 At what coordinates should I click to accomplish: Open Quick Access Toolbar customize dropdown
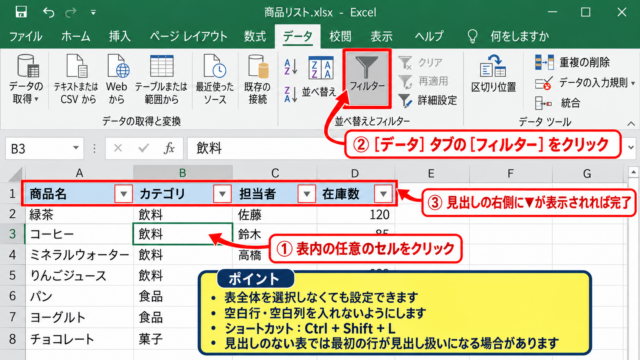pos(93,13)
